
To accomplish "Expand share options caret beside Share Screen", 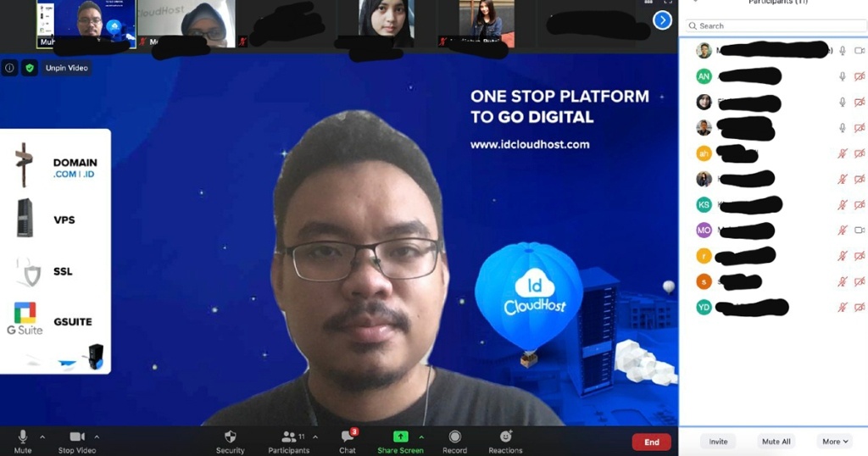I will [x=422, y=437].
